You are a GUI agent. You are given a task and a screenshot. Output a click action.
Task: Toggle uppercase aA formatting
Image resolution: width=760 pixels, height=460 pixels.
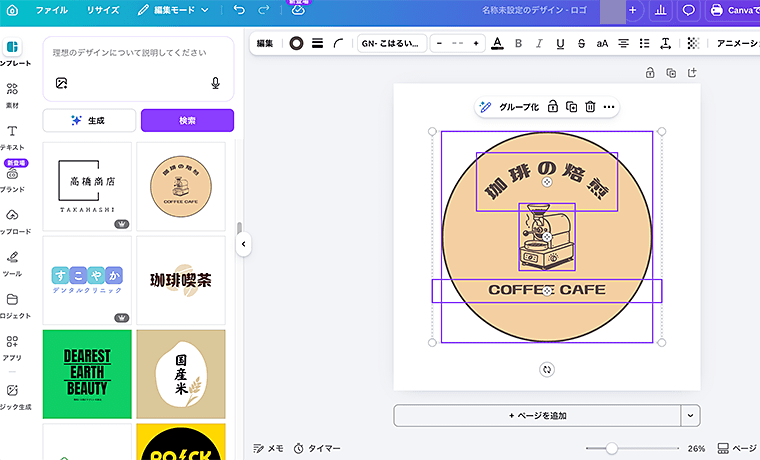[602, 44]
